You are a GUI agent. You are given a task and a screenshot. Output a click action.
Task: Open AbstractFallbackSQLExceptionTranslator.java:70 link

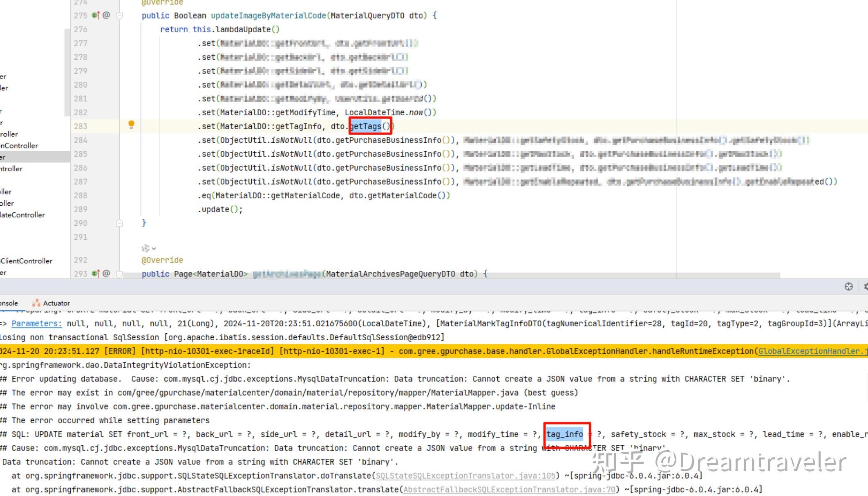(x=509, y=489)
